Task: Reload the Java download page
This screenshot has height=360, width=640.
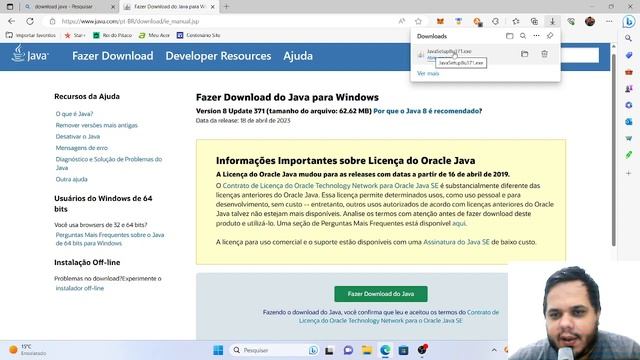Action: pos(30,21)
